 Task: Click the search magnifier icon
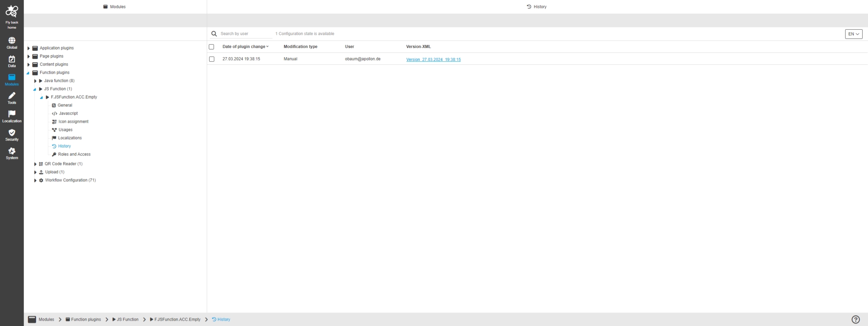point(214,34)
